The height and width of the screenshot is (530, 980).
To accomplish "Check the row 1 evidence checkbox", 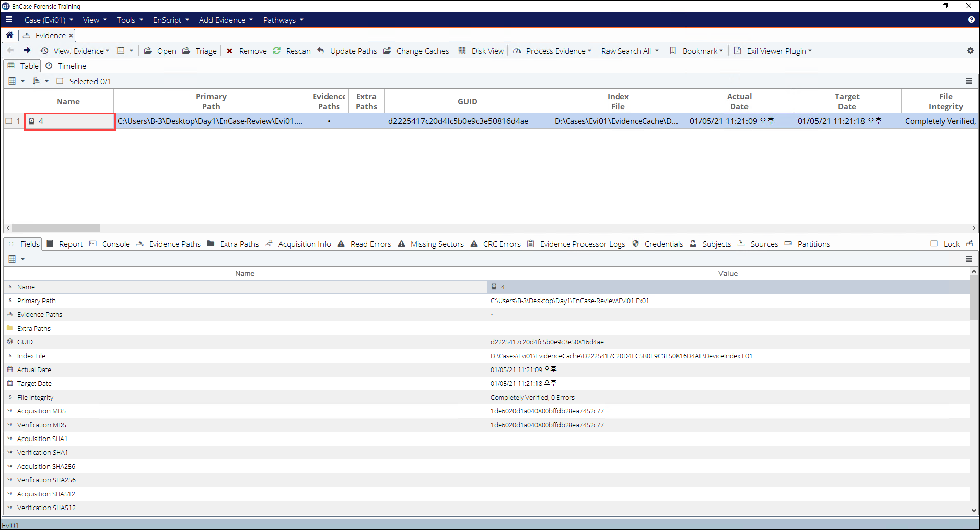I will coord(9,121).
